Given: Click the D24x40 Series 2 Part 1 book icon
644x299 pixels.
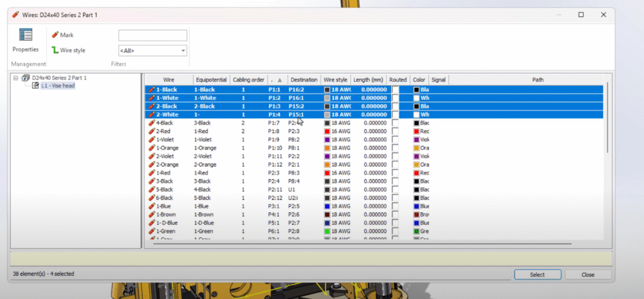Looking at the screenshot, I should (x=26, y=78).
